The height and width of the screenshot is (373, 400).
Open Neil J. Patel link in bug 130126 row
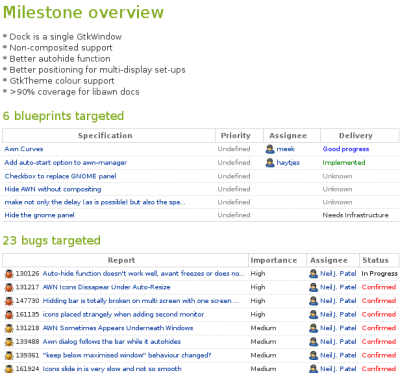pos(338,274)
